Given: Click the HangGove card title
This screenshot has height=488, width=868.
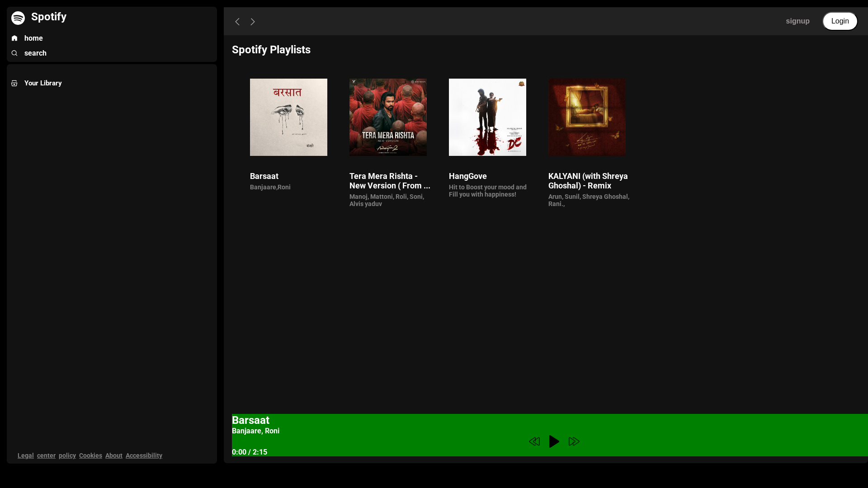Looking at the screenshot, I should click(x=468, y=176).
